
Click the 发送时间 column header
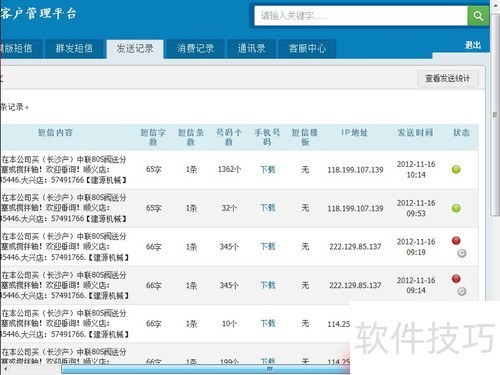[x=415, y=133]
